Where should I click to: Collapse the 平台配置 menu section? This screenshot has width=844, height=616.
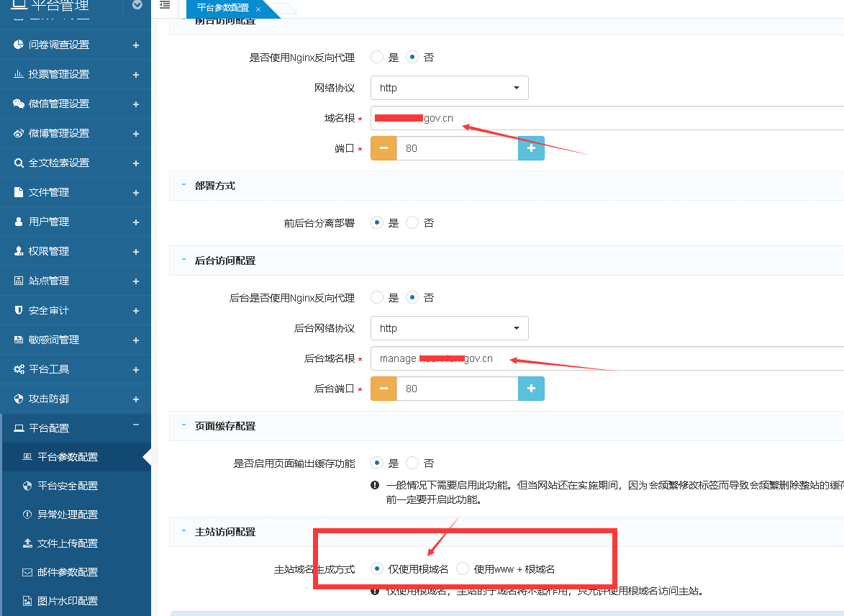[136, 426]
